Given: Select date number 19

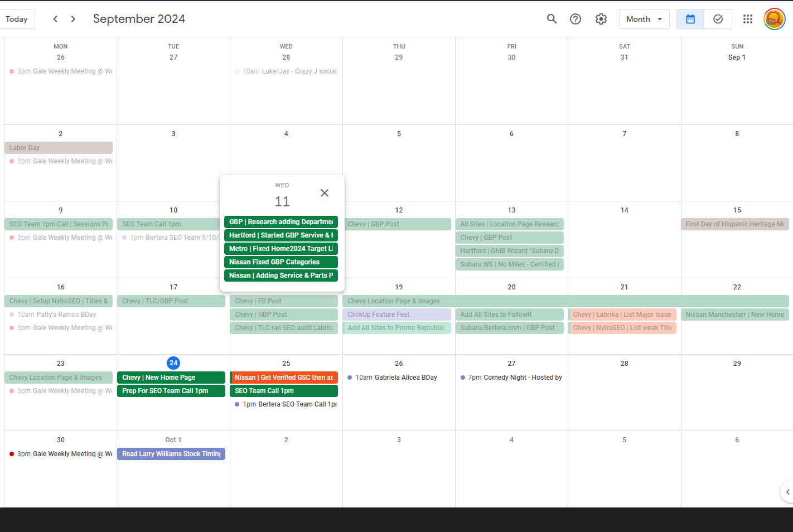Looking at the screenshot, I should point(399,287).
